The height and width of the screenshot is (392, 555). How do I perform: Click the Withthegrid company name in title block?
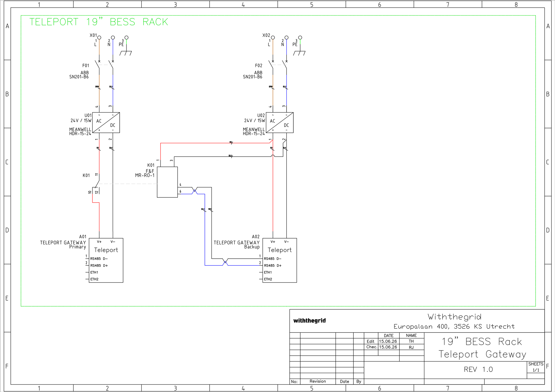click(x=454, y=317)
